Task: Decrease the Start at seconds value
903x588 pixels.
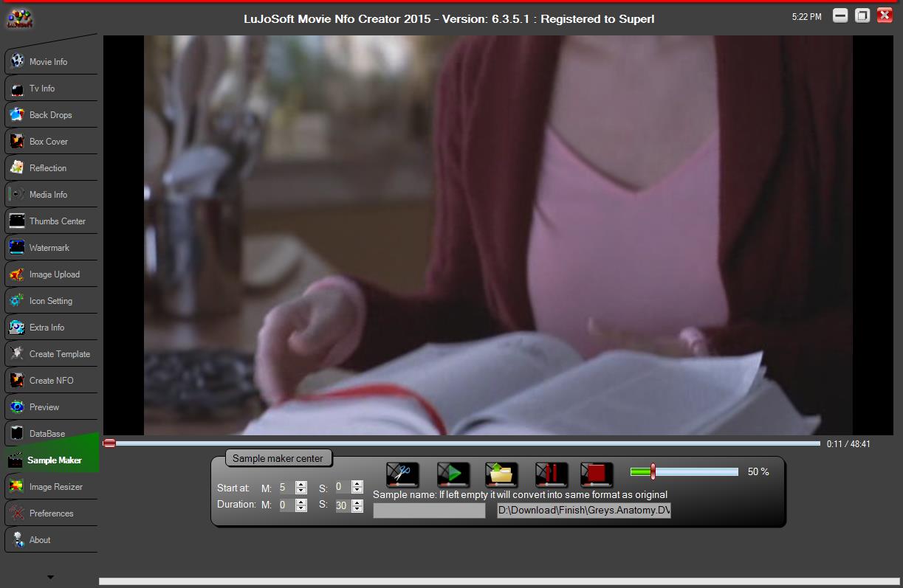Action: (357, 490)
